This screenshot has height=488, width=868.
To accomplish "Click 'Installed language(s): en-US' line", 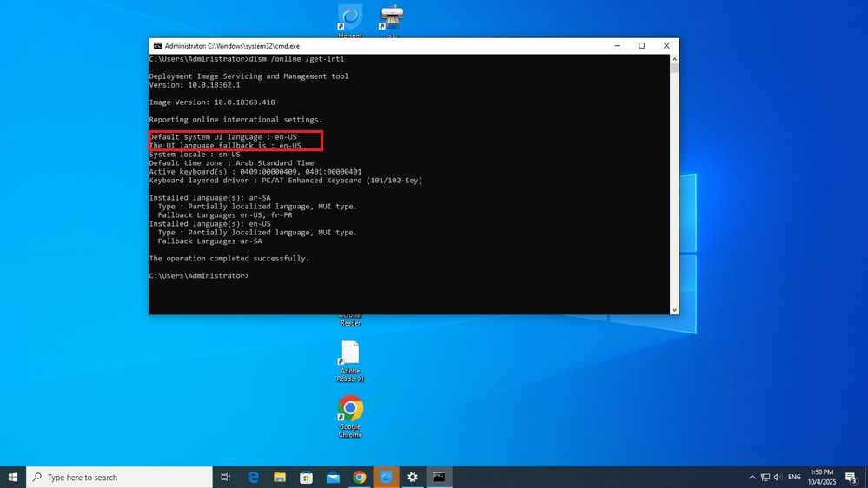I will 209,224.
